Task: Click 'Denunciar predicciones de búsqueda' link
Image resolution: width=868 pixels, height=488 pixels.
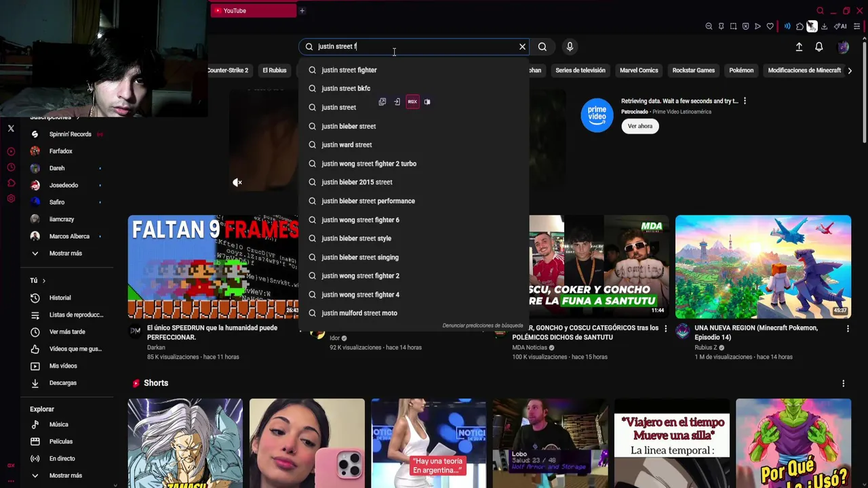Action: (483, 325)
